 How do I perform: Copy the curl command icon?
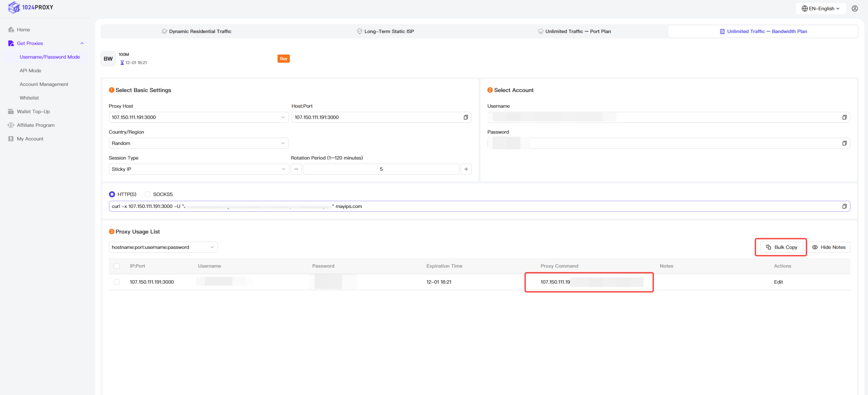click(844, 206)
